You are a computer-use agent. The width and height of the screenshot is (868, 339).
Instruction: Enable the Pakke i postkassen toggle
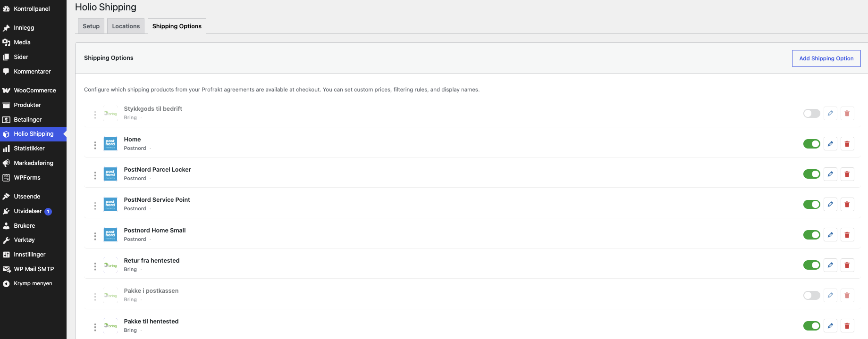click(x=812, y=295)
